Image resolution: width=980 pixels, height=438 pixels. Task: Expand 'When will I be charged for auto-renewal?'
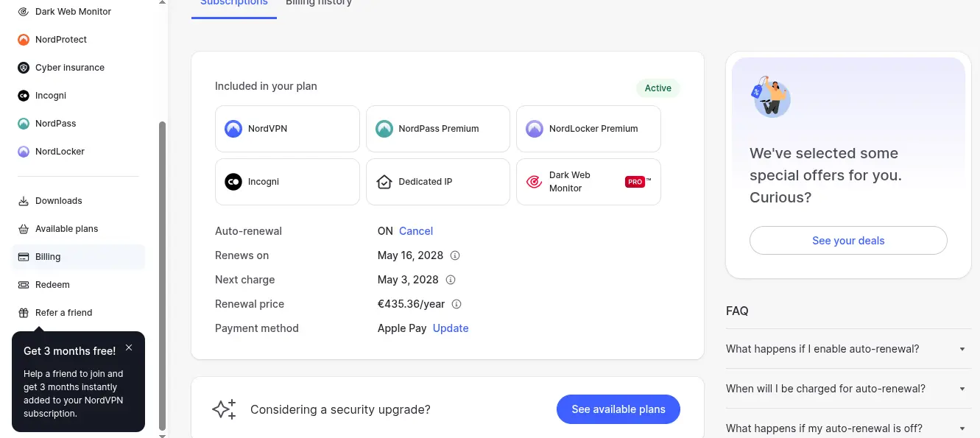(x=849, y=389)
